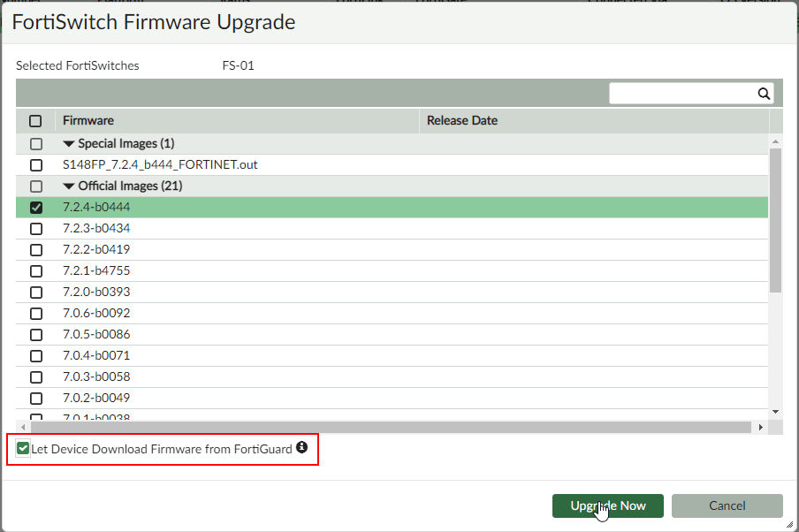Screen dimensions: 799x532
Task: Tick the 7.2.1-b4755 checkbox
Action: (x=35, y=271)
